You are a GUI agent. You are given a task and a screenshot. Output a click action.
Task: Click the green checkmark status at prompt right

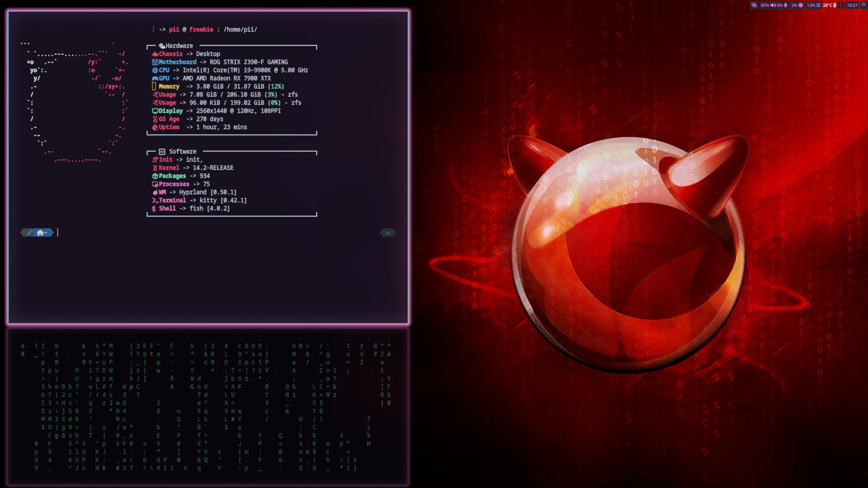click(x=388, y=232)
